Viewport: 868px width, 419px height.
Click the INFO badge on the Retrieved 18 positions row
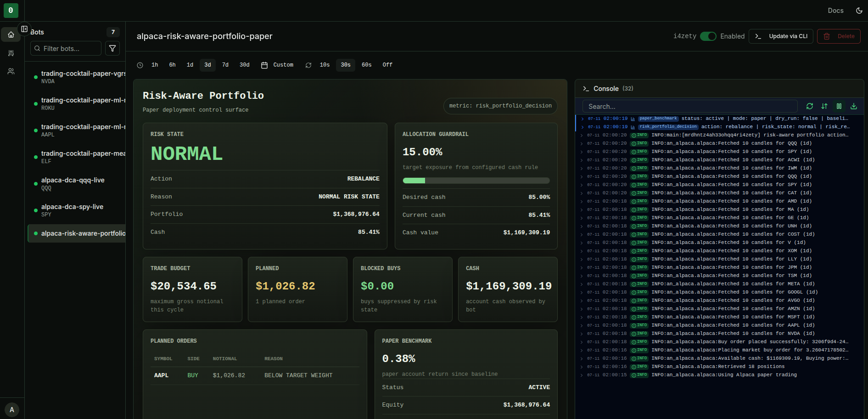(x=639, y=367)
